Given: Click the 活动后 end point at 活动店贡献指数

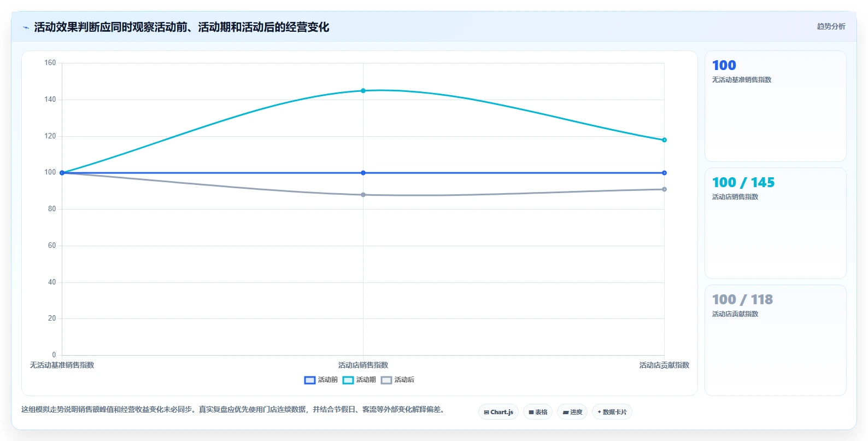Looking at the screenshot, I should click(664, 189).
